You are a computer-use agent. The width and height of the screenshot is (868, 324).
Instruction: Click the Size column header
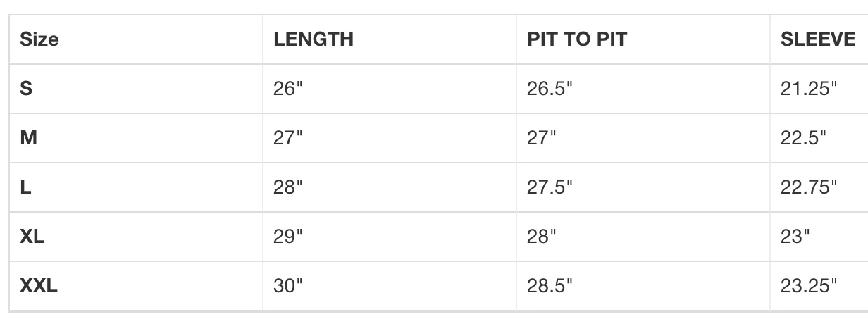tap(39, 40)
